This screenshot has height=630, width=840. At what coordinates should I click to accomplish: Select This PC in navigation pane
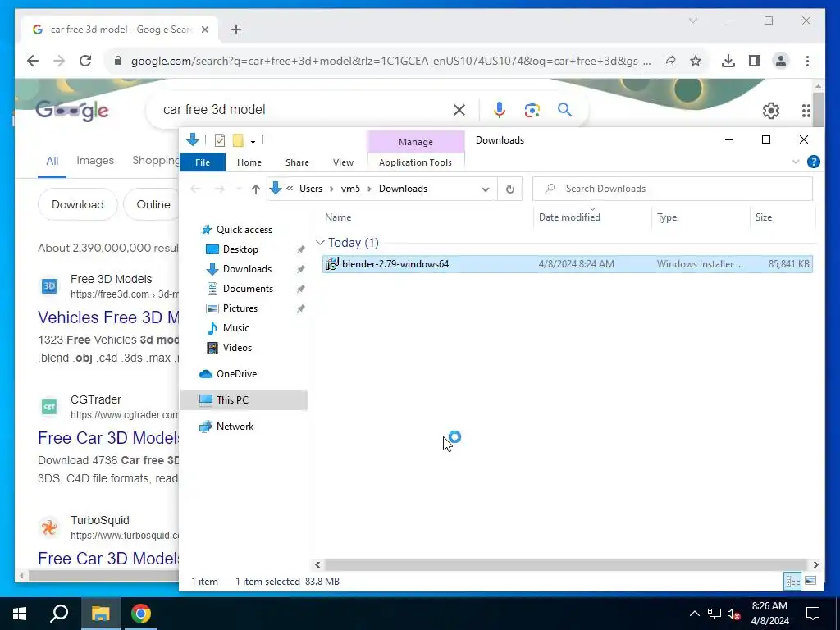[x=244, y=400]
